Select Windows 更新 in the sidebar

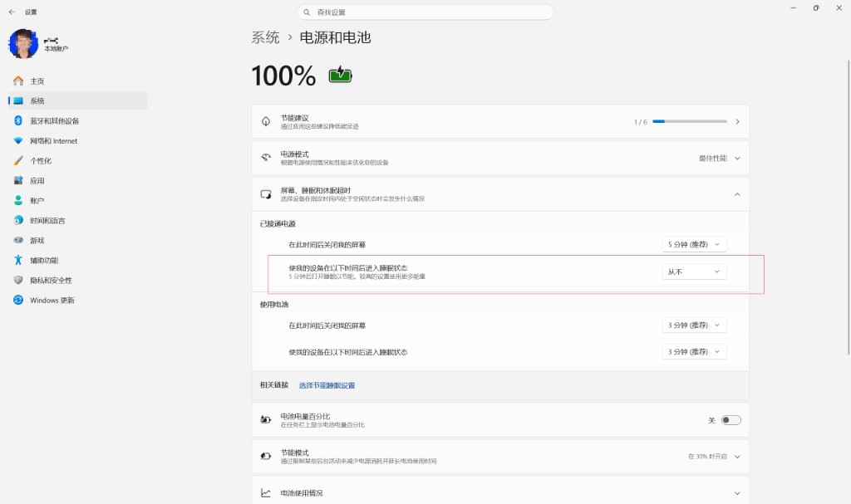click(x=78, y=300)
